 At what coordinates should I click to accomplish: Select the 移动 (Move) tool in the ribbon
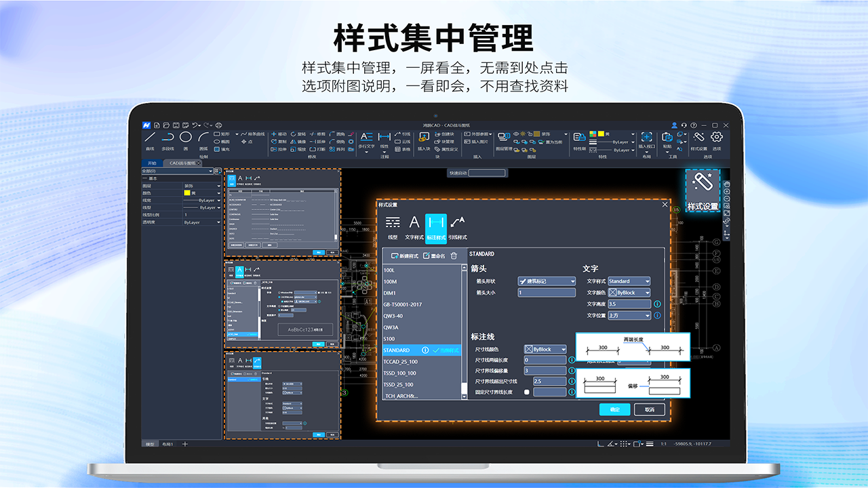tap(279, 135)
